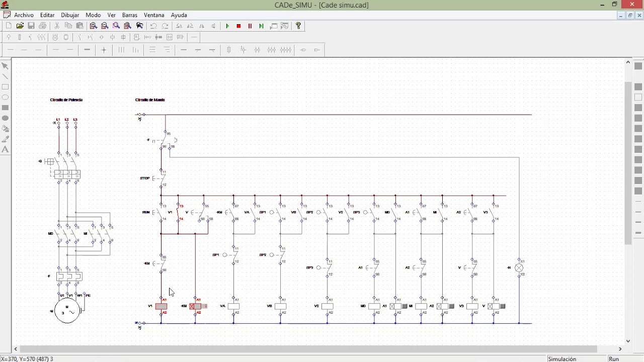The height and width of the screenshot is (362, 644).
Task: Click the 'Run' status bar indicator
Action: (614, 359)
